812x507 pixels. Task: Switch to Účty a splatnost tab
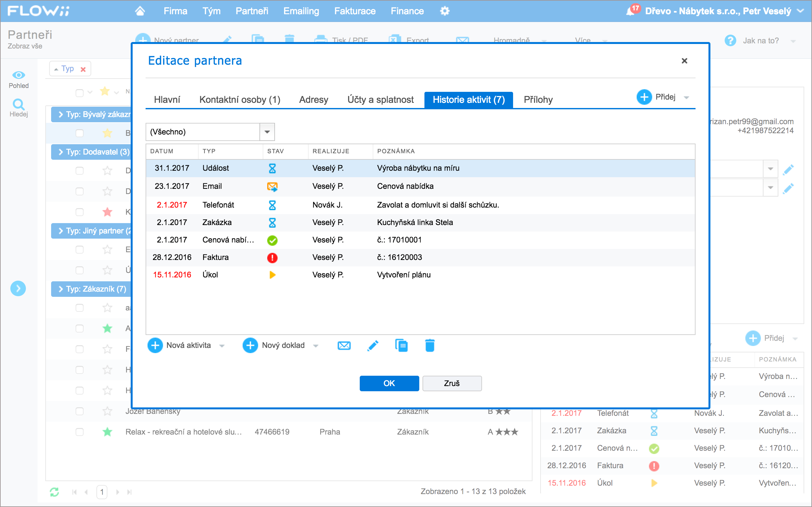[x=380, y=100]
